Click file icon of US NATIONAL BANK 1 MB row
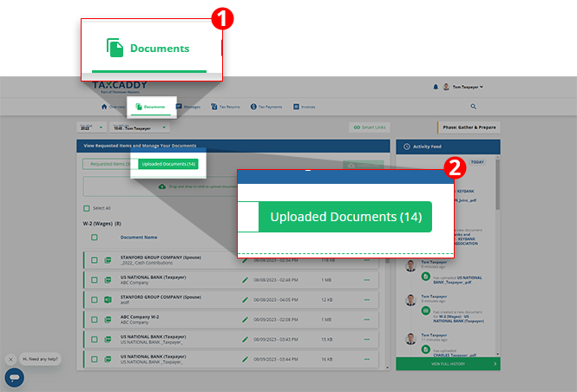 pyautogui.click(x=108, y=280)
